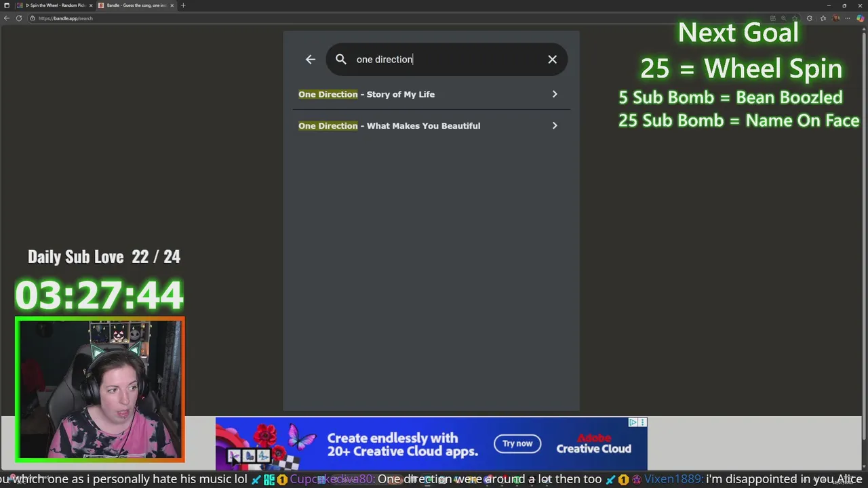Open browser settings and more menu

[848, 18]
